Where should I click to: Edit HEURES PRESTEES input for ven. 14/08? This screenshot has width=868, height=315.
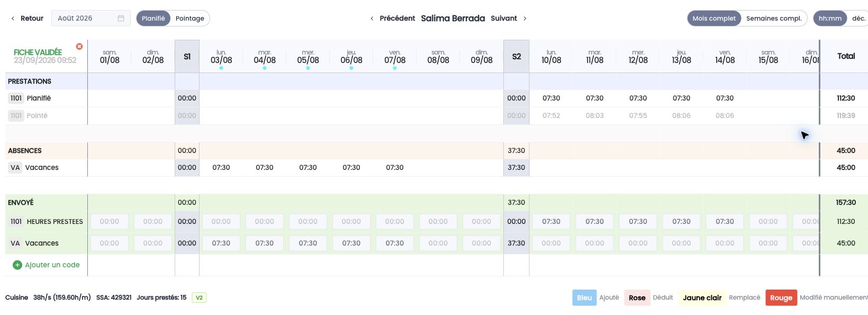(x=725, y=221)
